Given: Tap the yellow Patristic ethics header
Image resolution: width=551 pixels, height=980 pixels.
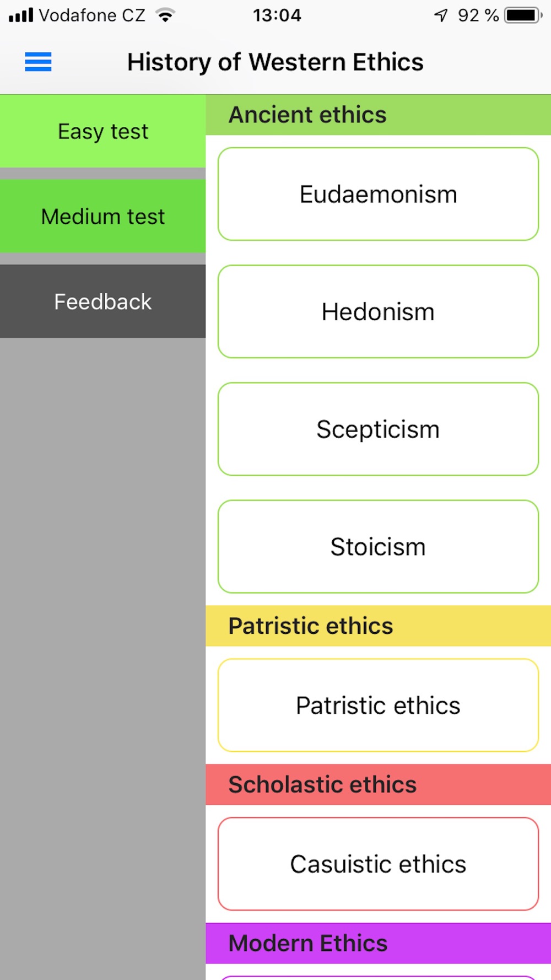Looking at the screenshot, I should pos(378,626).
